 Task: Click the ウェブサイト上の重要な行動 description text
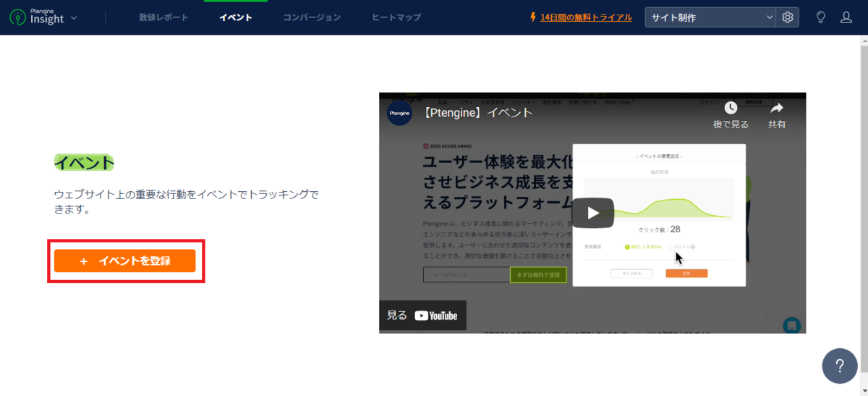coord(186,202)
